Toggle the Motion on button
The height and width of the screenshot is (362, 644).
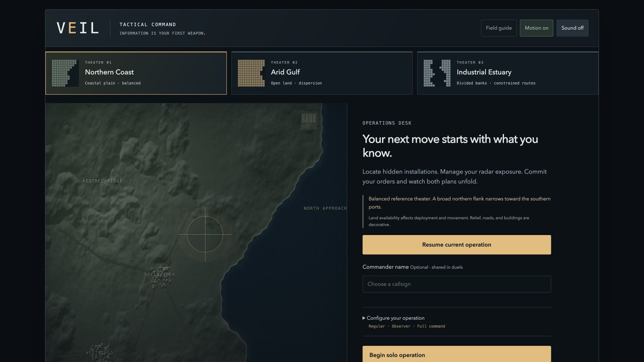pyautogui.click(x=536, y=28)
